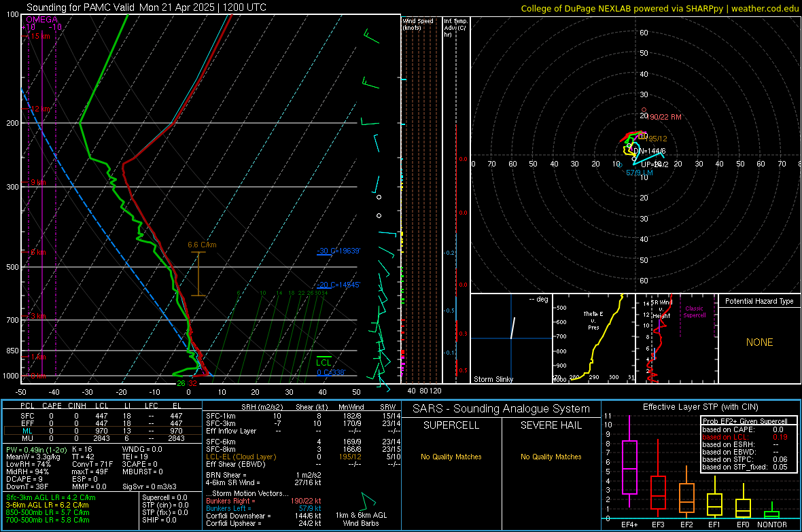Click the magenta 'Classic Supercell' label
The width and height of the screenshot is (802, 532).
tap(695, 312)
